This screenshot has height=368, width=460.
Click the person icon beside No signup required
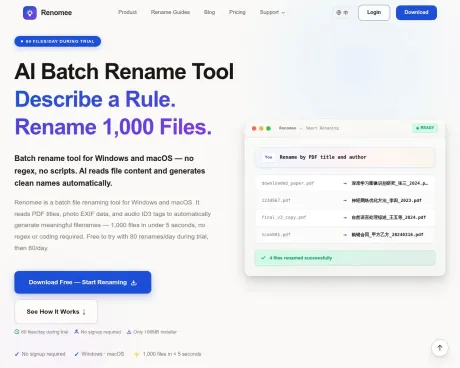click(x=76, y=332)
